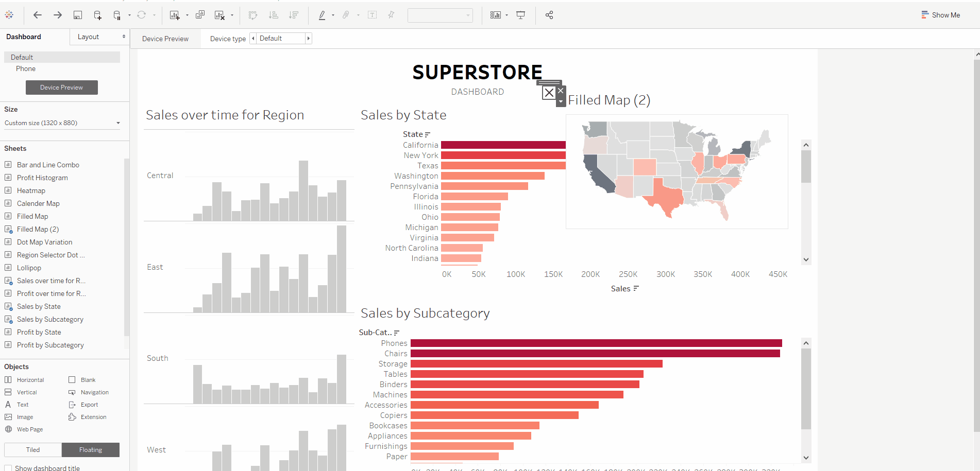Create a new worksheet from toolbar icon
Image resolution: width=980 pixels, height=471 pixels.
coord(175,15)
